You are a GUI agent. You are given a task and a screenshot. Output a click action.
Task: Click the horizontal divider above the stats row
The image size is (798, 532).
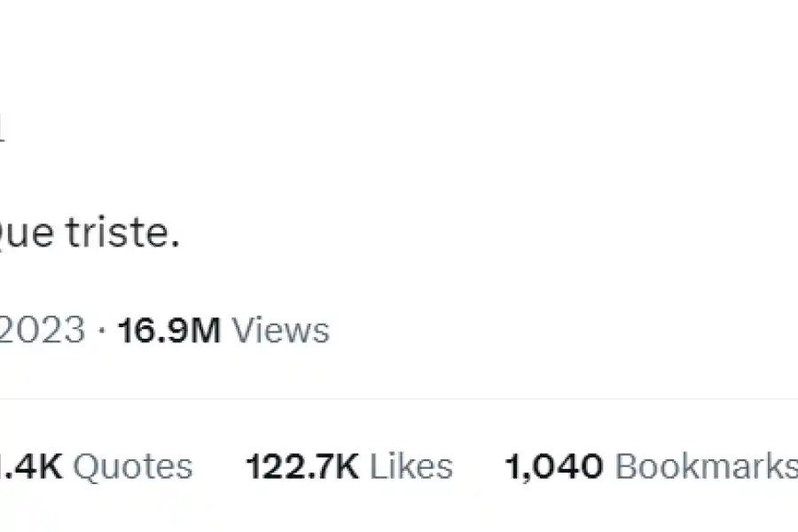click(399, 399)
